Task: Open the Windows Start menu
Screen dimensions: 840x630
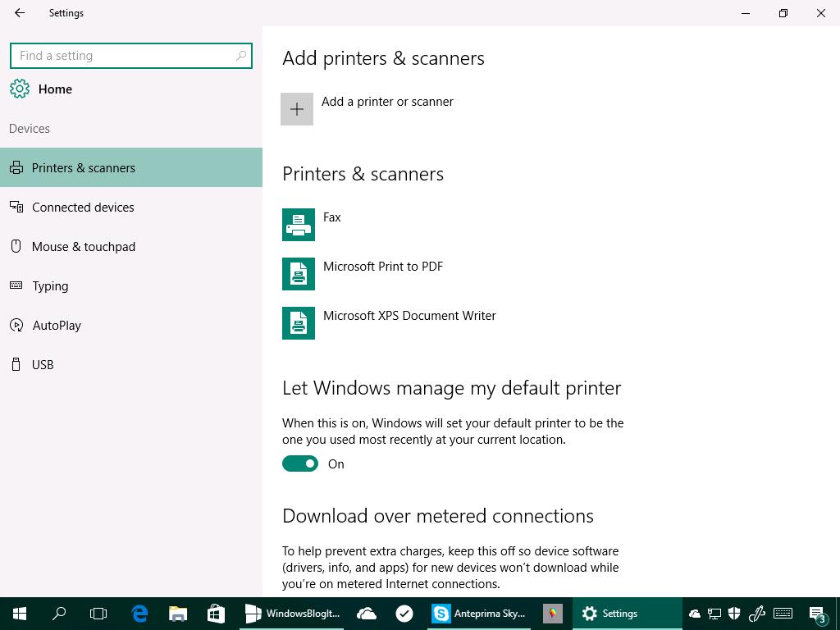Action: pos(20,614)
